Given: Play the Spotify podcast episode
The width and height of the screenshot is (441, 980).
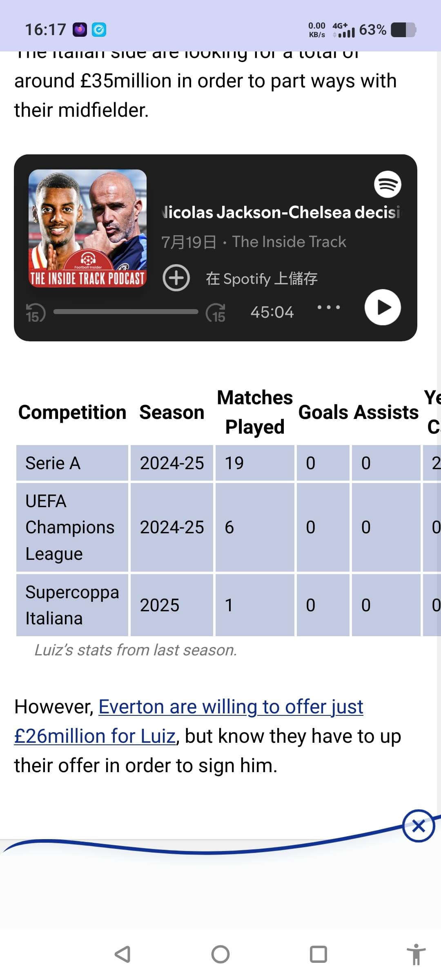Looking at the screenshot, I should click(383, 307).
